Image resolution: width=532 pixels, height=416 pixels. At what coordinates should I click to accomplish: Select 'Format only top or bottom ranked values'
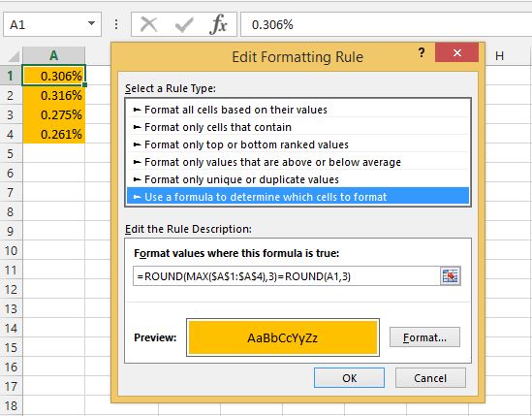pyautogui.click(x=297, y=144)
